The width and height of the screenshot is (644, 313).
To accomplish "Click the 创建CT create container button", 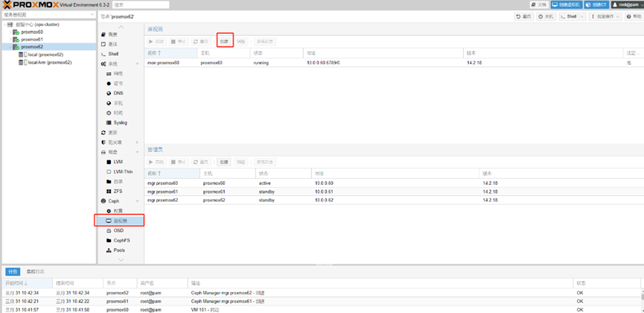I will pos(596,4).
